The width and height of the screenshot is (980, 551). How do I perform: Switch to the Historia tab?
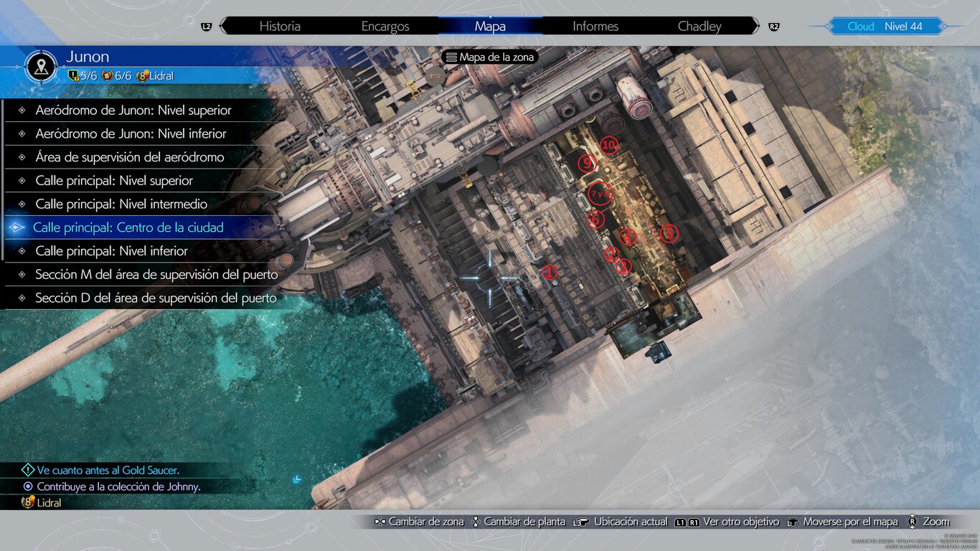tap(280, 27)
